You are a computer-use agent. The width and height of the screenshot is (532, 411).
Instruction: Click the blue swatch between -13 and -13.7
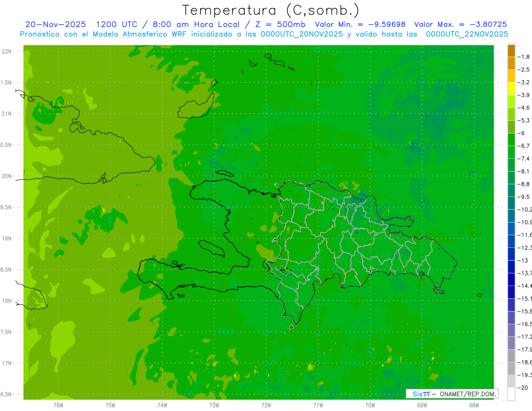(511, 267)
